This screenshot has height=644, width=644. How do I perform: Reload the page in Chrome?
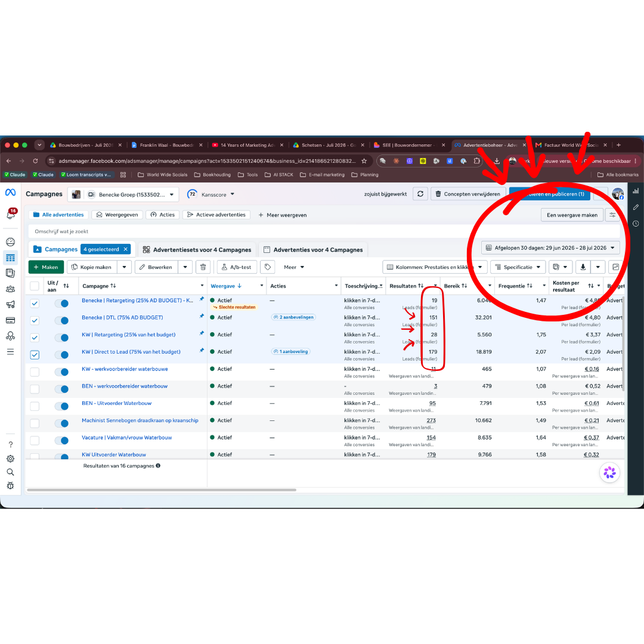click(x=35, y=161)
